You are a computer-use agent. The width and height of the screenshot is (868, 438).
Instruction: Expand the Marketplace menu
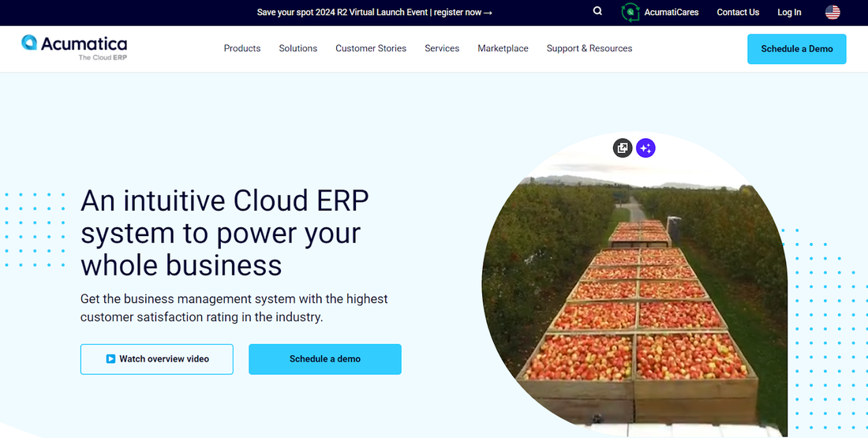[x=503, y=48]
